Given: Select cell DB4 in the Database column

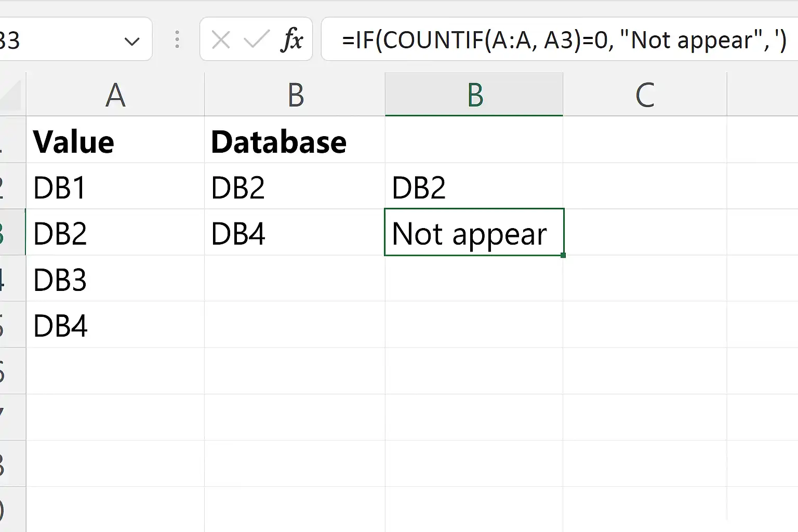Looking at the screenshot, I should pos(295,232).
